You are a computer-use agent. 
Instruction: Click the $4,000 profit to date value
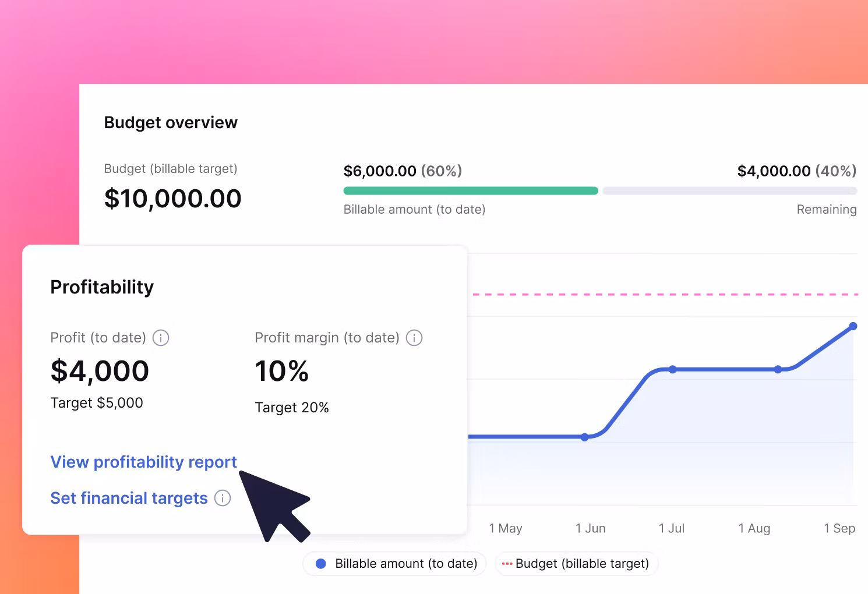[x=100, y=371]
